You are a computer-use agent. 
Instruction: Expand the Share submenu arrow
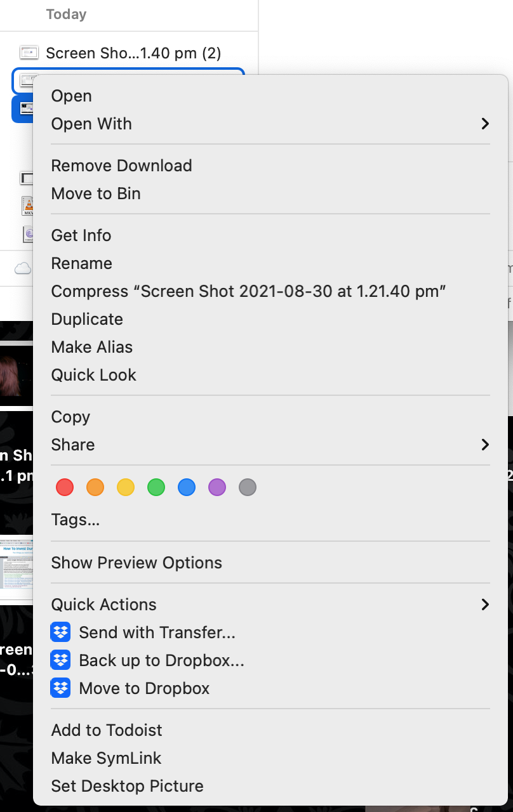pos(485,445)
